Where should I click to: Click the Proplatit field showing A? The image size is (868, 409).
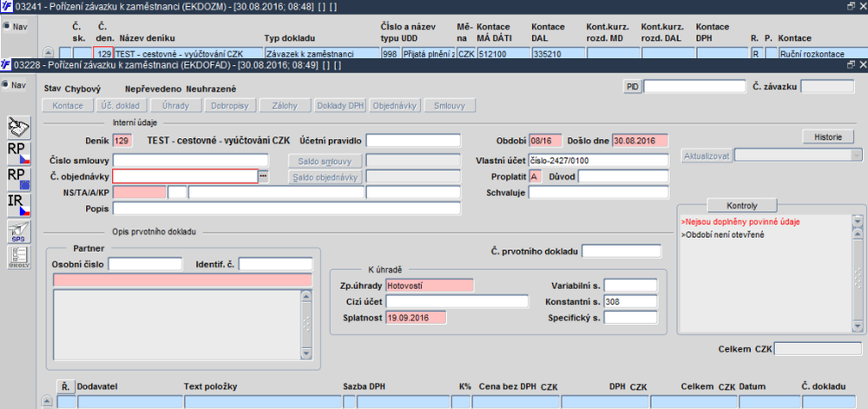click(535, 176)
